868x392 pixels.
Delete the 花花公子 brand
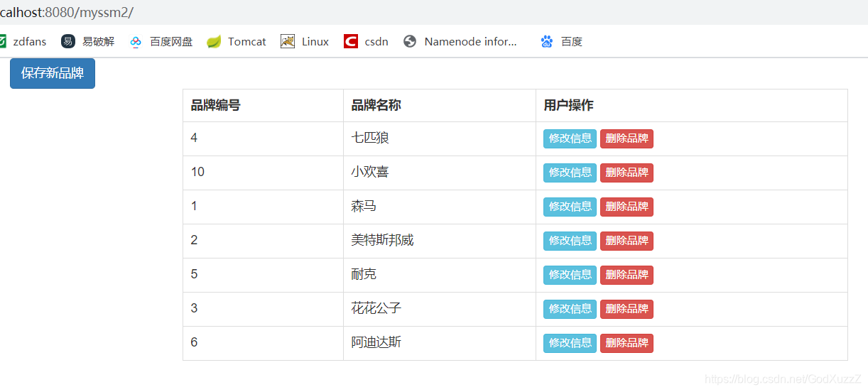point(626,309)
